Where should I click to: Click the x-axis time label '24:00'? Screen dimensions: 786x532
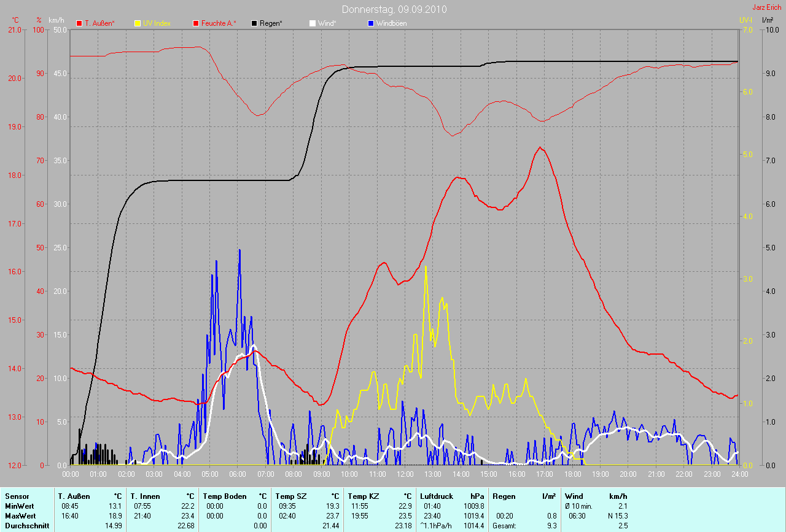coord(739,474)
